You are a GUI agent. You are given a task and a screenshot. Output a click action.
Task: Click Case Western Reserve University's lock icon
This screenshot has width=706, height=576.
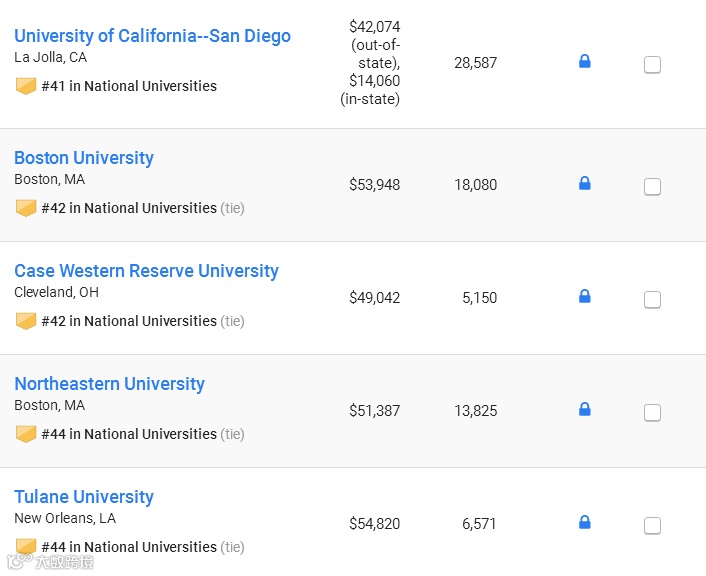tap(585, 297)
